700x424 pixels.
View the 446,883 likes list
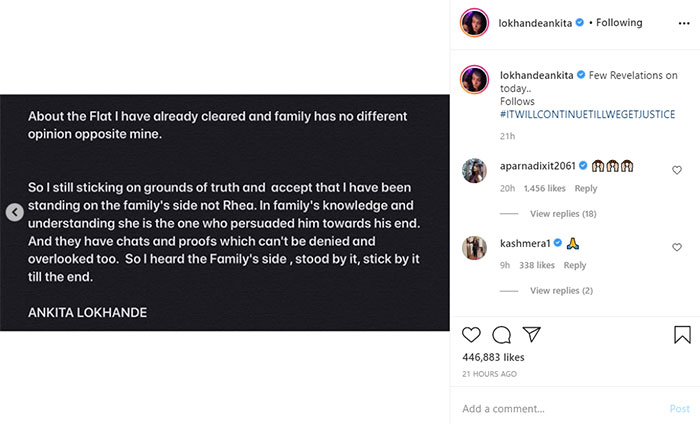coord(494,357)
